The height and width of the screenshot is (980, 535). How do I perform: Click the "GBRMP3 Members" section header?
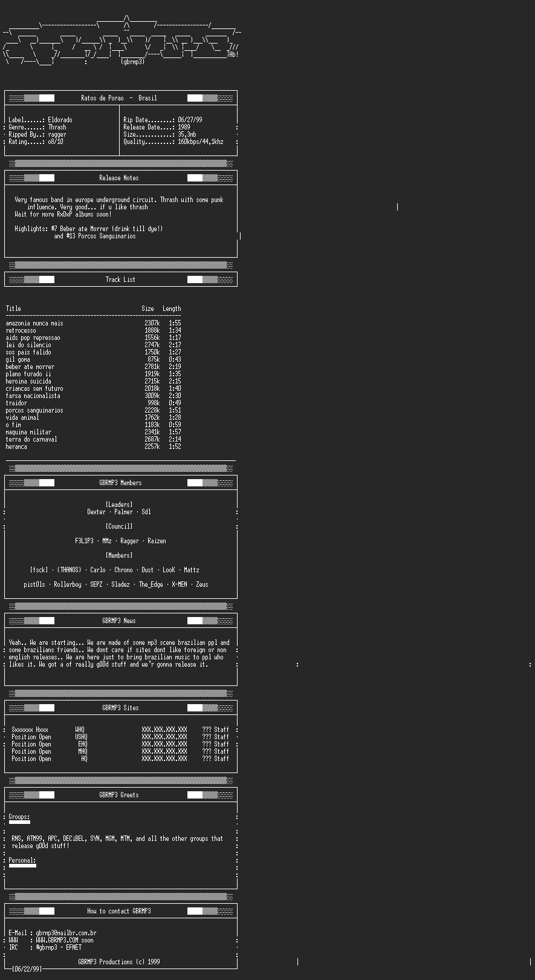120,483
